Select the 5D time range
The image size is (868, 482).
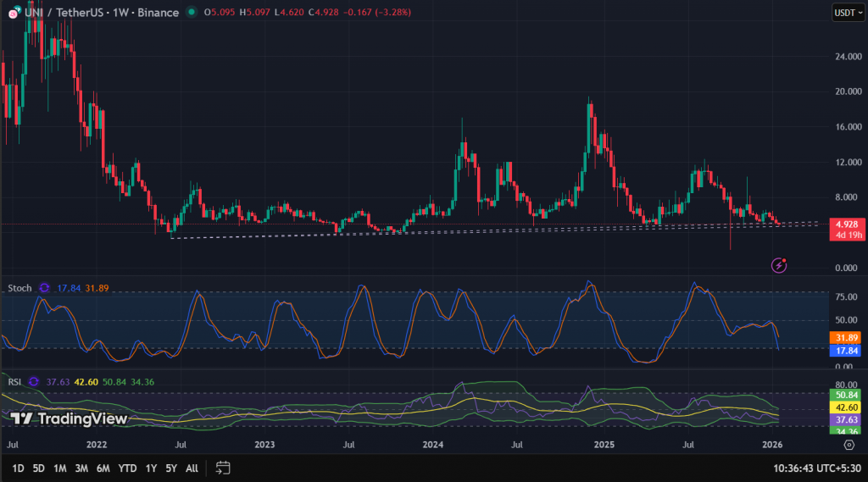pyautogui.click(x=39, y=468)
